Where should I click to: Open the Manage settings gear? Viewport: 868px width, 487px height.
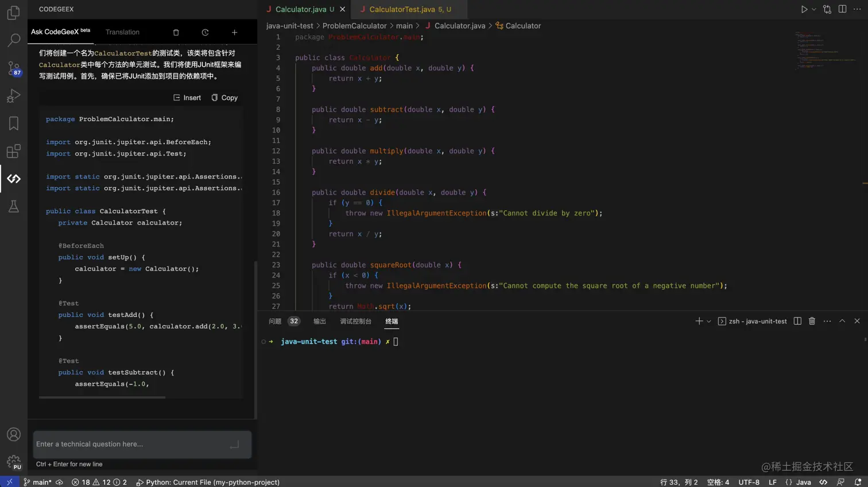pos(13,462)
